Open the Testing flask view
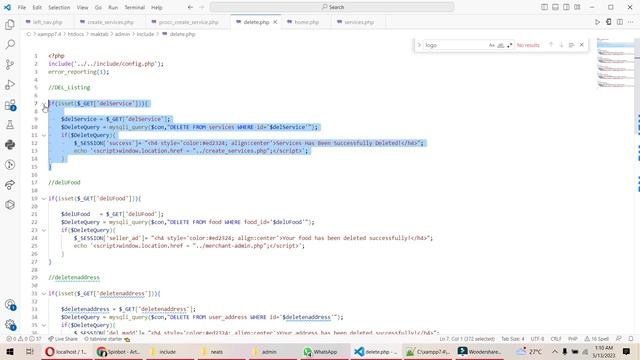Viewport: 640px width, 360px height. pos(10,124)
